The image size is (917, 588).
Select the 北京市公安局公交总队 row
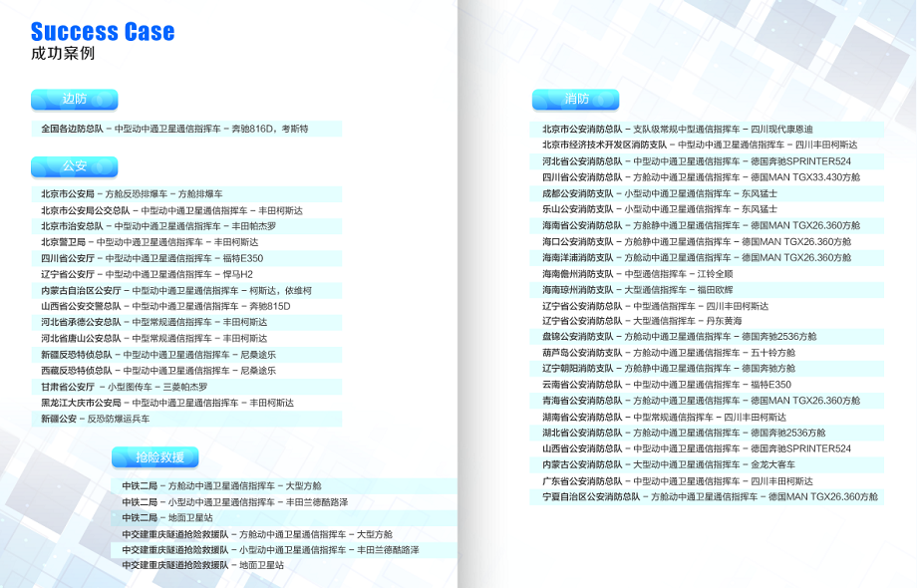[186, 210]
